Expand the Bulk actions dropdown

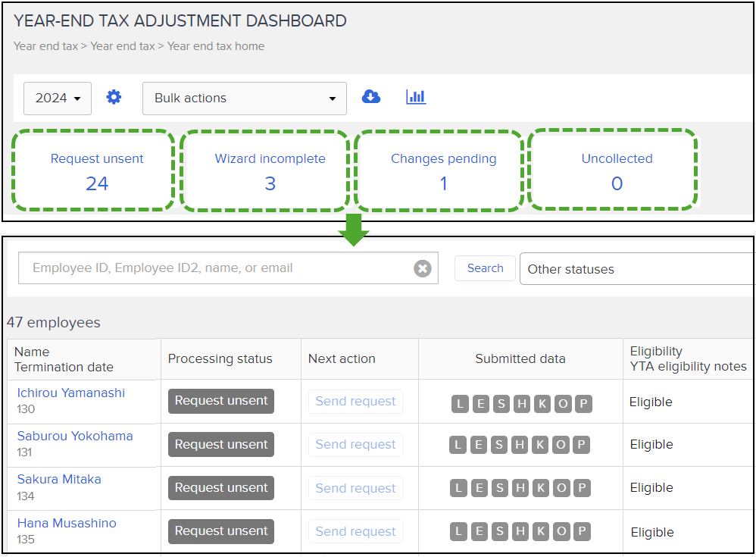click(245, 99)
